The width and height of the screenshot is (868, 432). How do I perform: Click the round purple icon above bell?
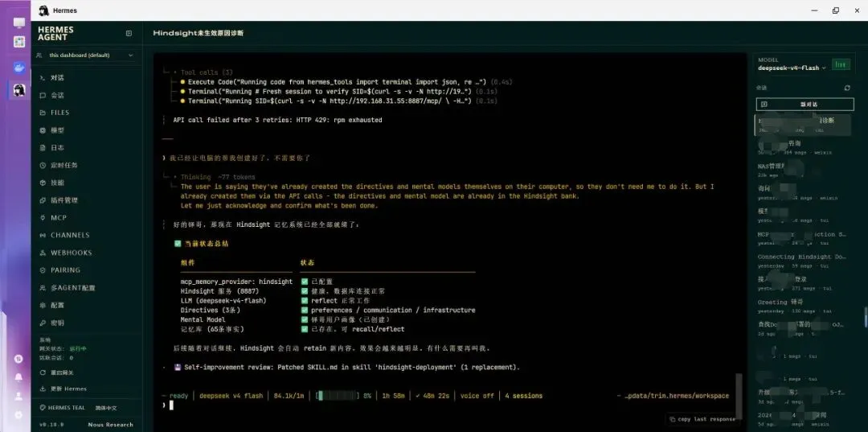(x=18, y=359)
